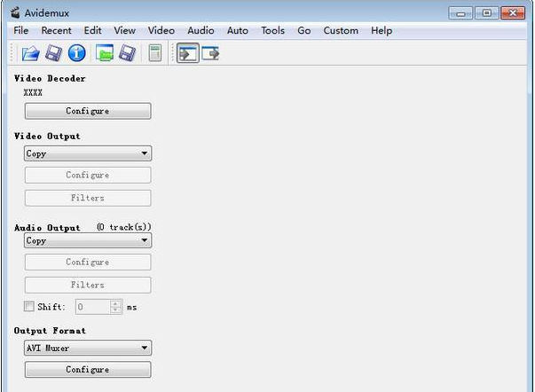
Task: Decrease Shift value with down arrow
Action: pos(116,310)
